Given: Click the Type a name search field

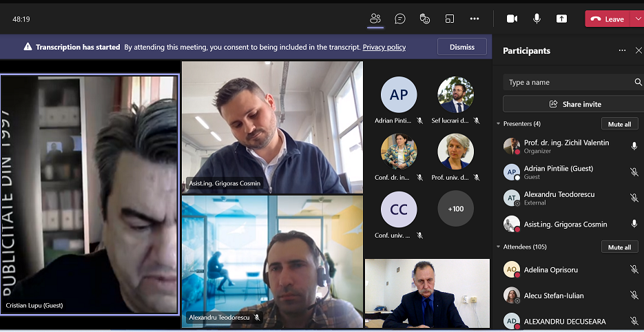Looking at the screenshot, I should click(x=568, y=83).
